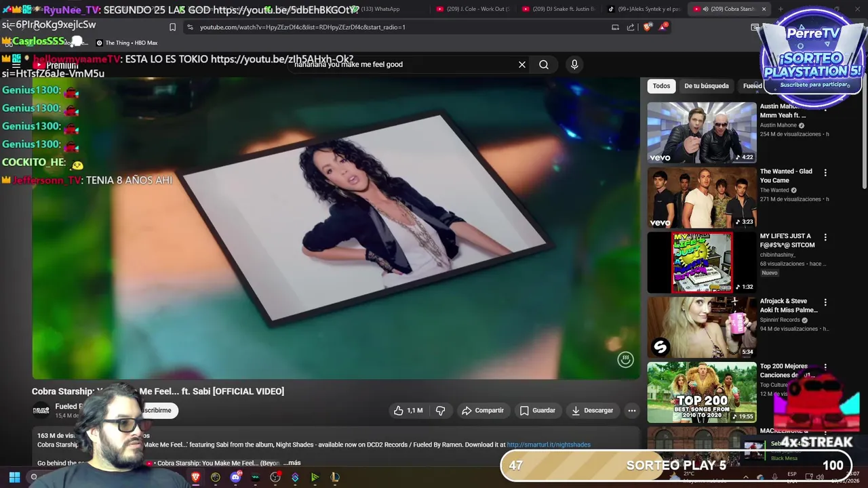Click the Windows Start button

coord(14,477)
